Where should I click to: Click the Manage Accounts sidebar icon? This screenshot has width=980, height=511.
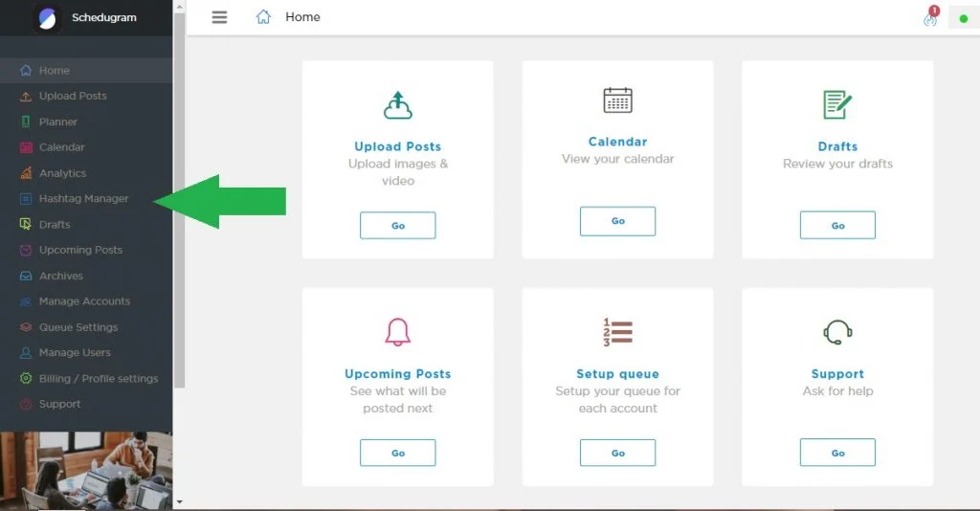pyautogui.click(x=26, y=301)
